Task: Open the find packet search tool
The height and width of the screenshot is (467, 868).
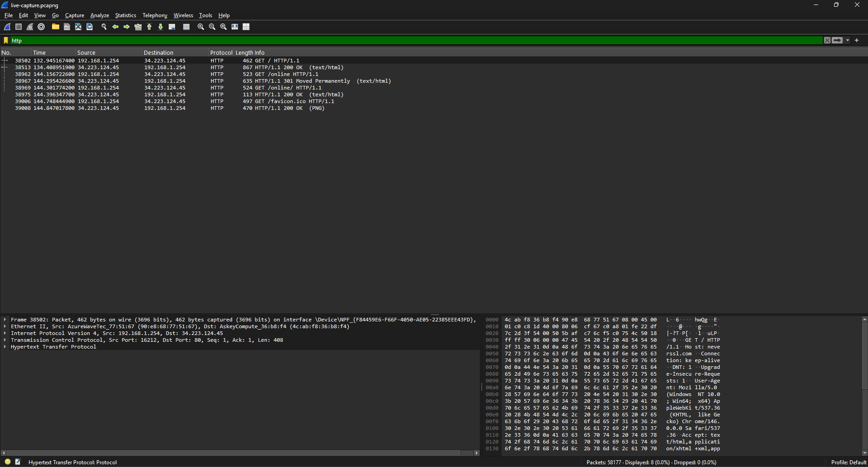Action: (x=104, y=27)
